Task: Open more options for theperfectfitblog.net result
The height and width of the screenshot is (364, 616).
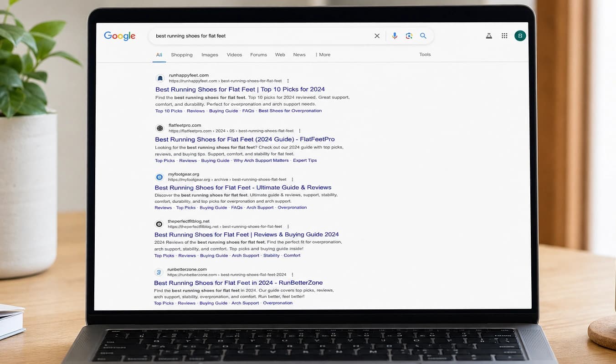Action: 288,226
